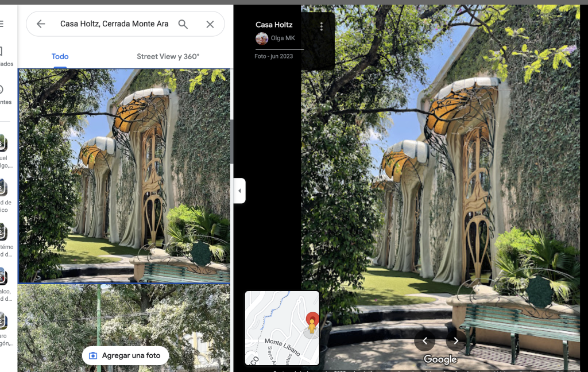Select the first Casa Holtz photo thumbnail
This screenshot has width=588, height=372.
point(124,175)
